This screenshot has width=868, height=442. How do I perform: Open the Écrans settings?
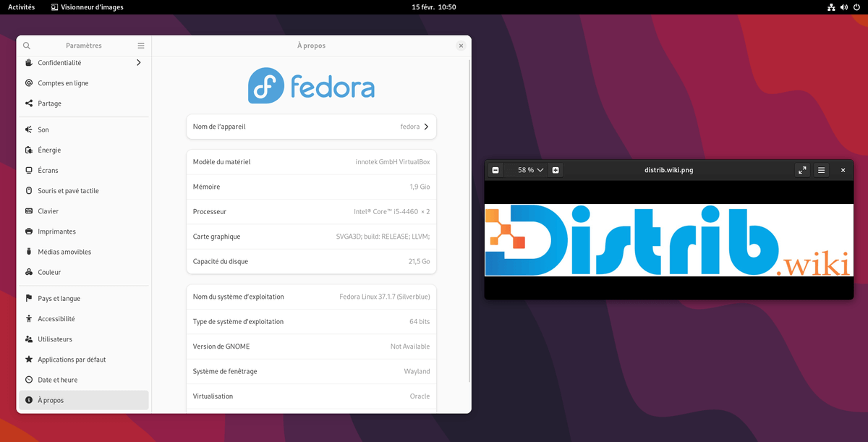pos(84,170)
